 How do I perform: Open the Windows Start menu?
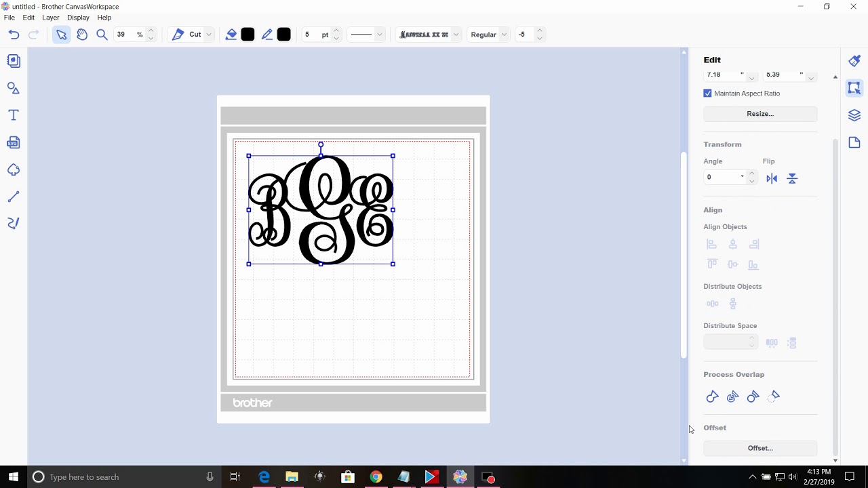click(x=14, y=477)
